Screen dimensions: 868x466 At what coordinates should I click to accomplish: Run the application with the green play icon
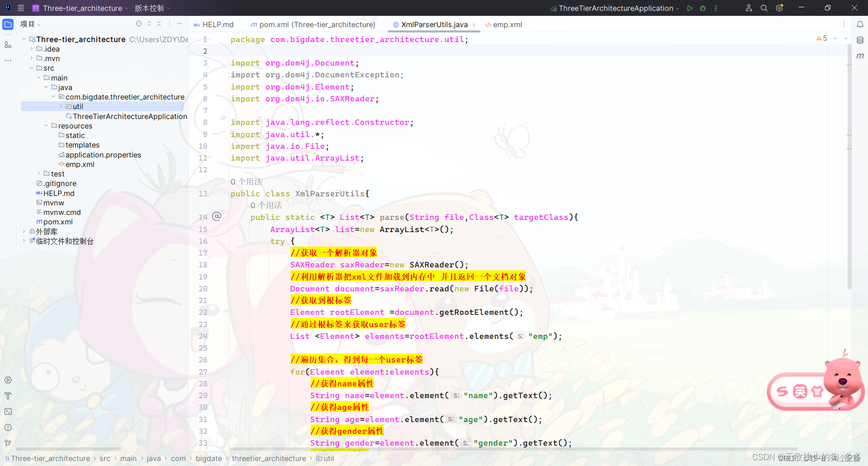point(689,8)
